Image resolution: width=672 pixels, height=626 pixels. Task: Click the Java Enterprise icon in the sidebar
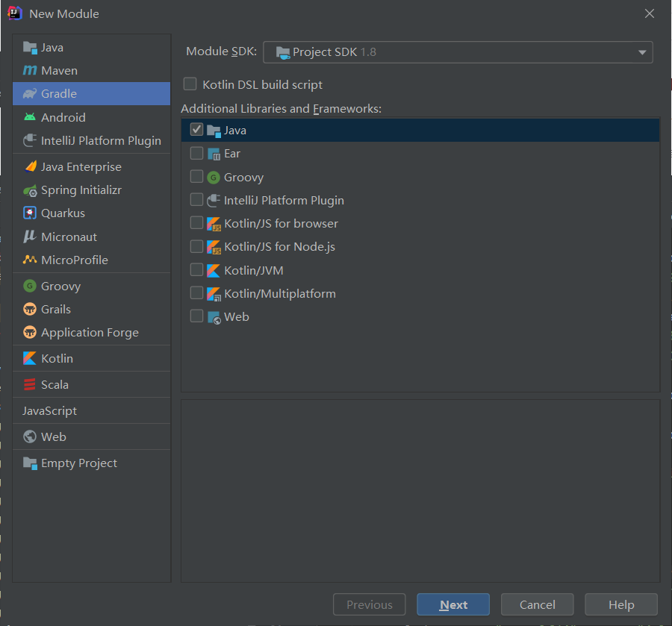[30, 166]
